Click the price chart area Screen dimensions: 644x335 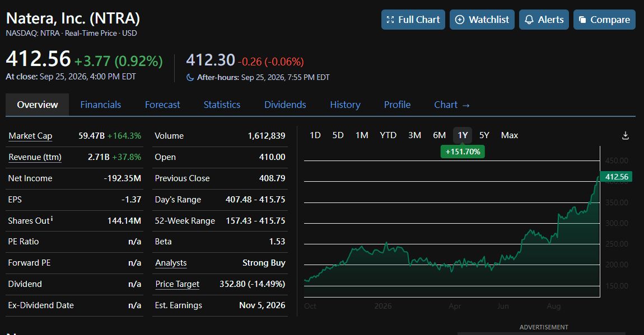452,221
